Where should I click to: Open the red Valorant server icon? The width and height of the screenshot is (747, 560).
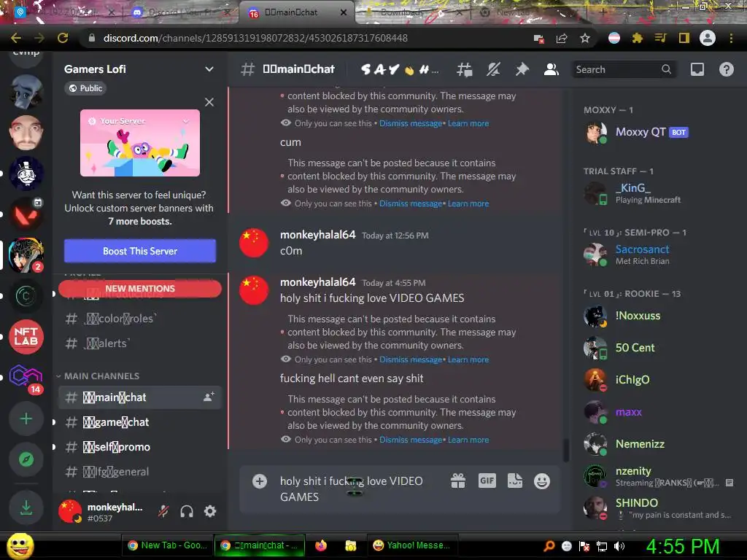pos(26,214)
